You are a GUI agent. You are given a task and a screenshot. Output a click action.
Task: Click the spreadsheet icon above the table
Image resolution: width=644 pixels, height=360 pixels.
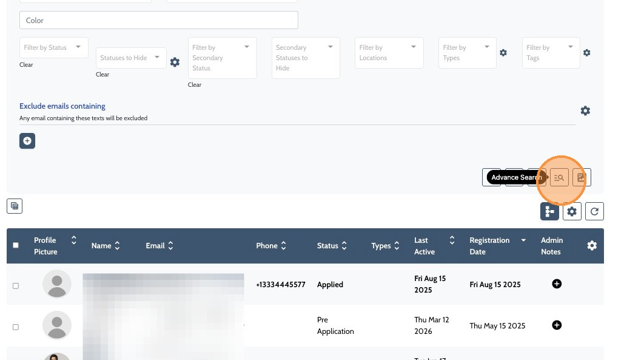(x=15, y=206)
